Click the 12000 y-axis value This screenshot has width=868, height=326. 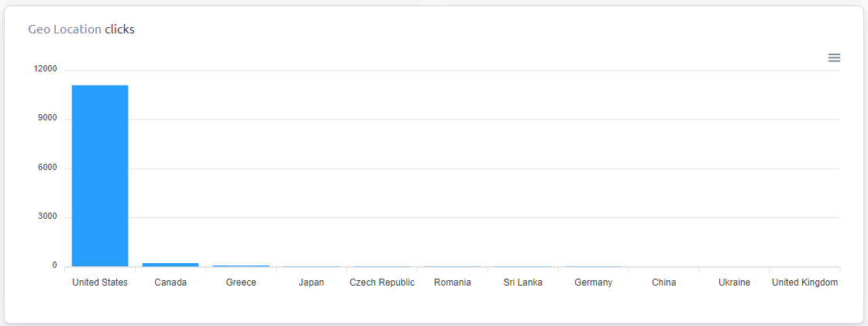(46, 69)
